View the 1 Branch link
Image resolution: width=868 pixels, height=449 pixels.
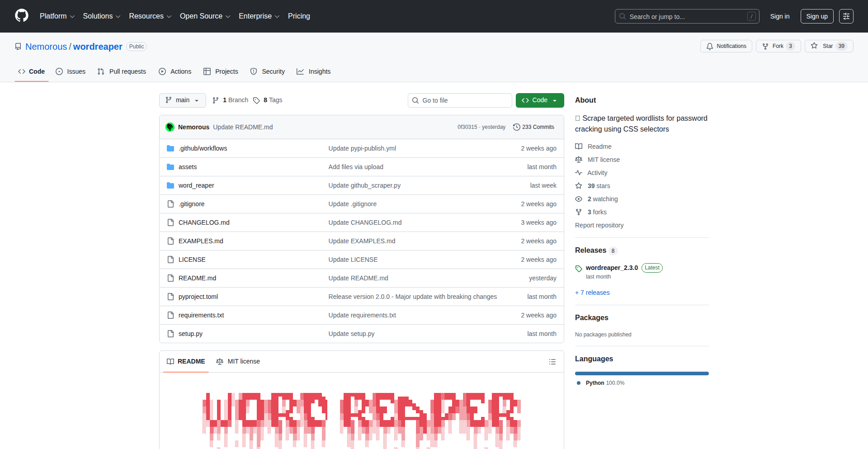coord(231,100)
